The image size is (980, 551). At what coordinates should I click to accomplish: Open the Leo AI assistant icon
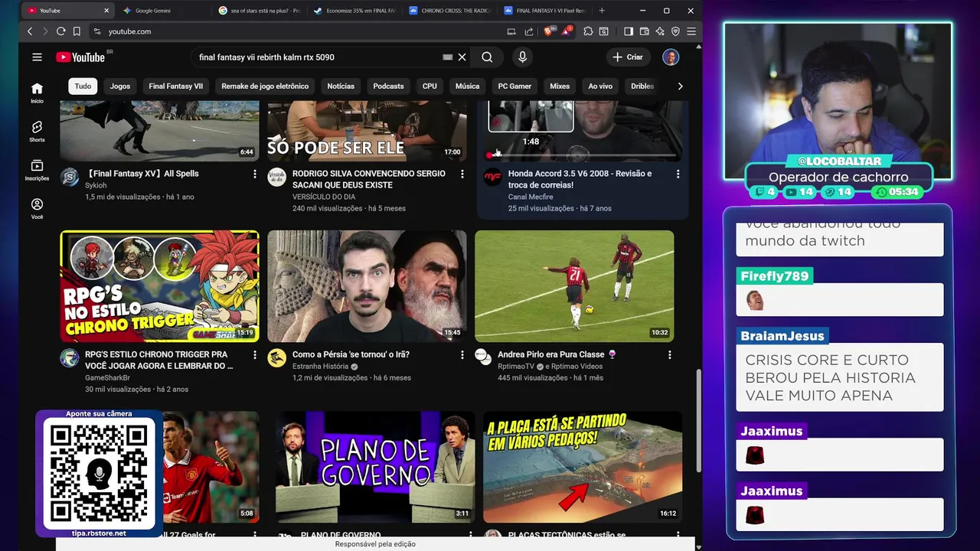click(x=660, y=31)
